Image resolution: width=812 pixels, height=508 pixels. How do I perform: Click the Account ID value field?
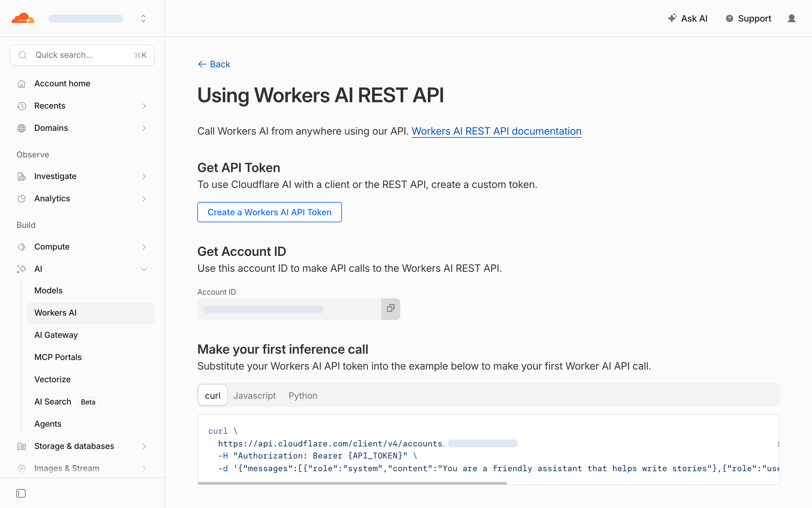point(289,309)
